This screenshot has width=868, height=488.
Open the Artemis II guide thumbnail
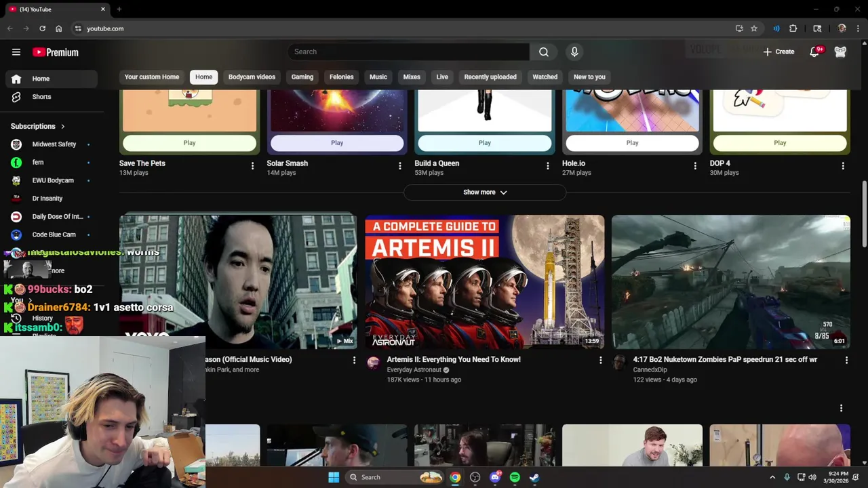click(x=484, y=282)
